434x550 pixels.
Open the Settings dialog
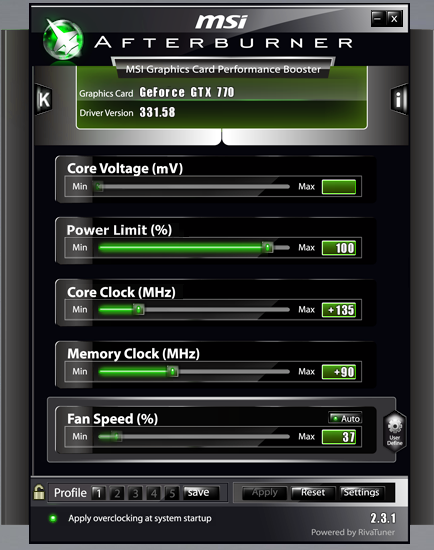[x=361, y=493]
